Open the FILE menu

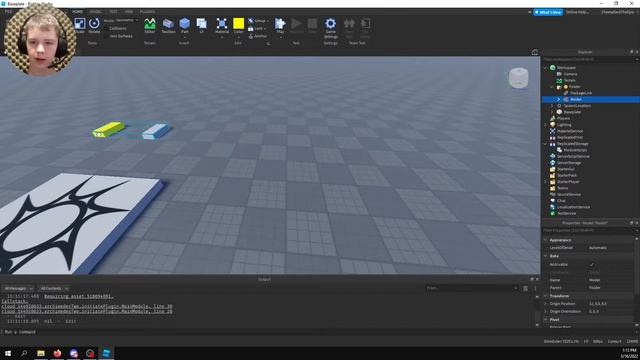tap(8, 12)
